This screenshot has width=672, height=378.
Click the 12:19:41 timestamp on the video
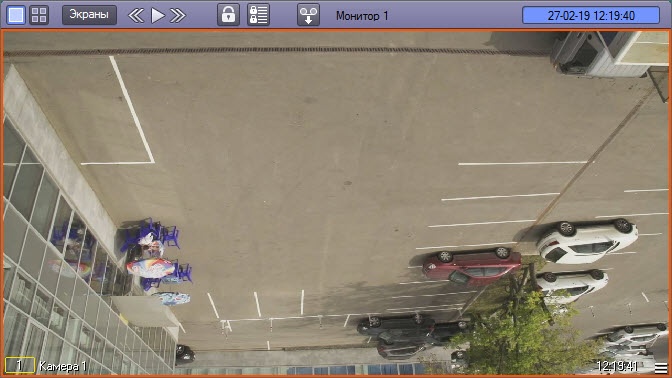(x=617, y=366)
